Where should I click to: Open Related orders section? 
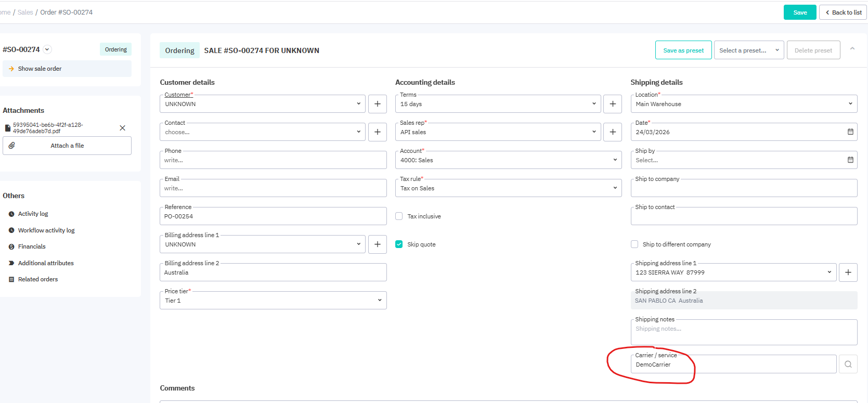[x=38, y=279]
